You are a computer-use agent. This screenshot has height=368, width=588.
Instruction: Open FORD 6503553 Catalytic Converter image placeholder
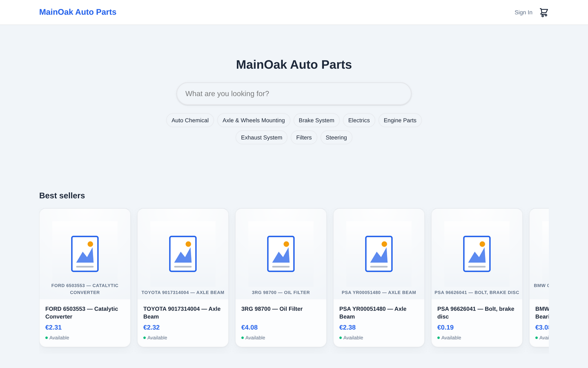coord(85,254)
